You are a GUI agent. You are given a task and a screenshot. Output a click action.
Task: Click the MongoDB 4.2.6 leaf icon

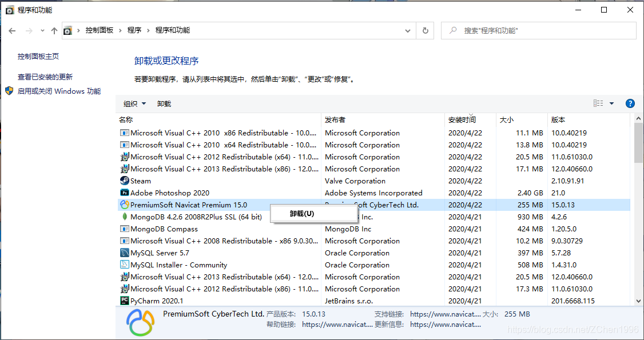pyautogui.click(x=125, y=217)
